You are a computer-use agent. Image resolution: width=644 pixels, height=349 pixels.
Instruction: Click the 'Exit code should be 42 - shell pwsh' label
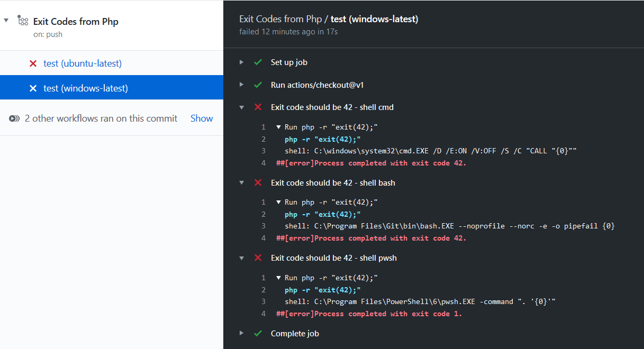(334, 258)
